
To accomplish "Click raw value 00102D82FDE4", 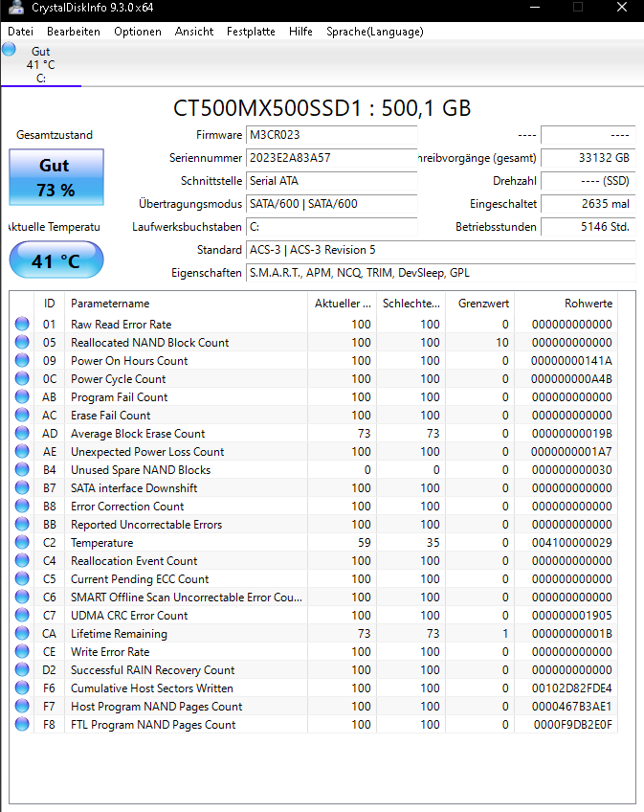I will [571, 688].
